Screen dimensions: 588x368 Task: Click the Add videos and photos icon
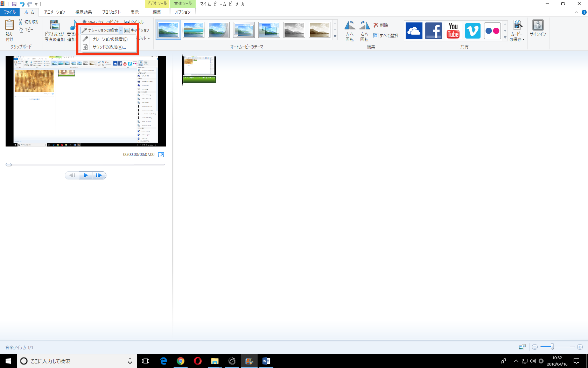coord(55,26)
